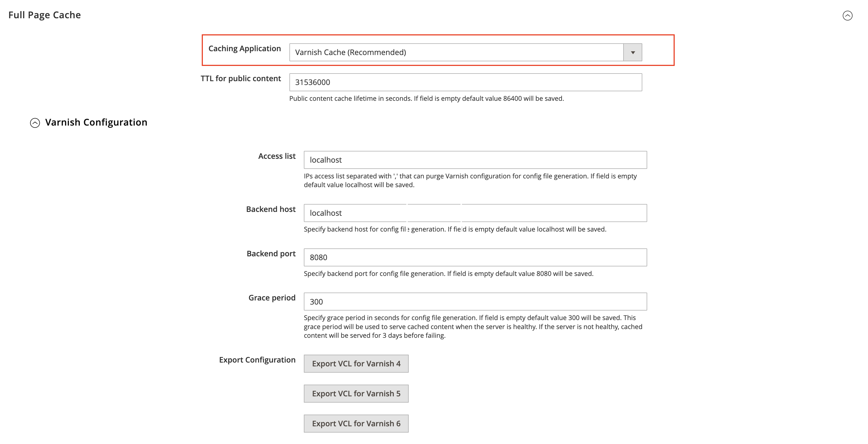
Task: Click Export VCL for Varnish 6
Action: click(356, 423)
